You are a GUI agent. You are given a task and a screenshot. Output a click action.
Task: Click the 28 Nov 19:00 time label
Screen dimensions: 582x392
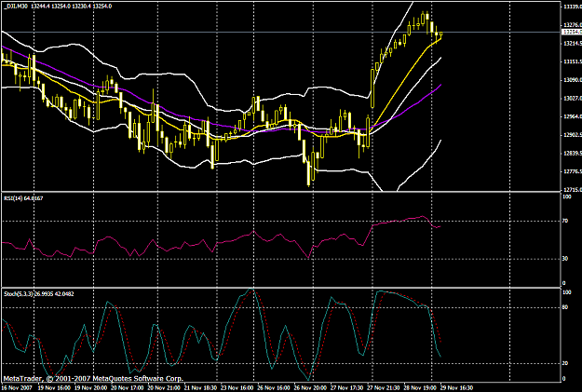420,388
